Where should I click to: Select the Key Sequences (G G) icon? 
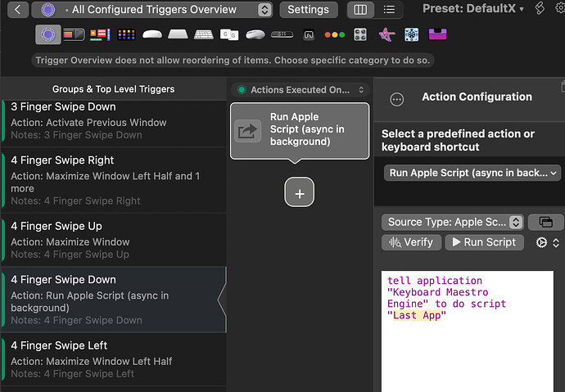[229, 35]
